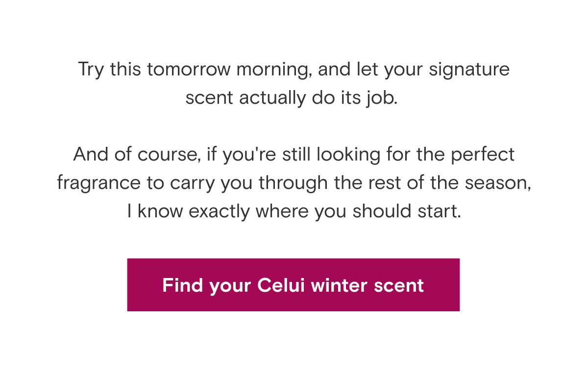Select the line 'I know exactly where you should start'
Image resolution: width=588 pixels, height=371 pixels.
(293, 210)
